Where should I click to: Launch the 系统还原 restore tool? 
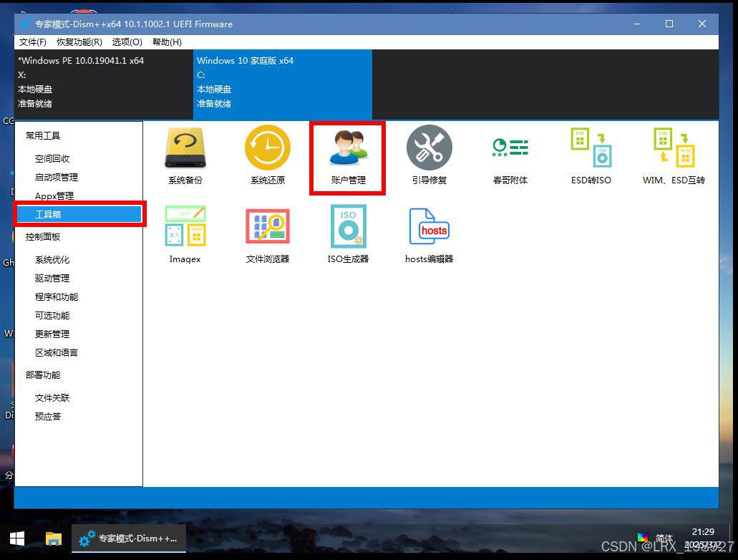pos(267,155)
